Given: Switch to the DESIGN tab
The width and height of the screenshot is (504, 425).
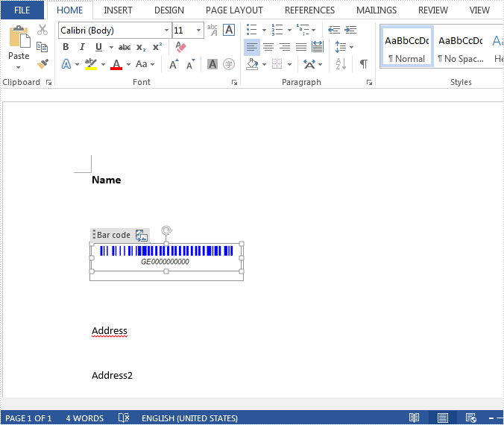Looking at the screenshot, I should (169, 10).
